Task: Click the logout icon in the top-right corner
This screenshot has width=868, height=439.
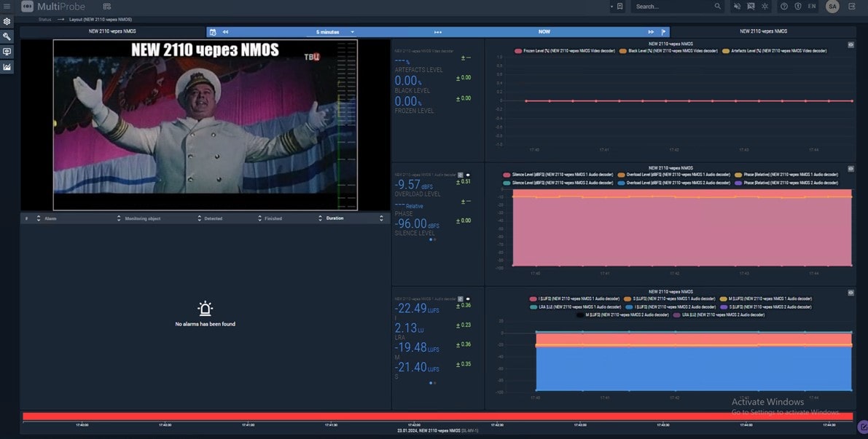Action: click(852, 7)
